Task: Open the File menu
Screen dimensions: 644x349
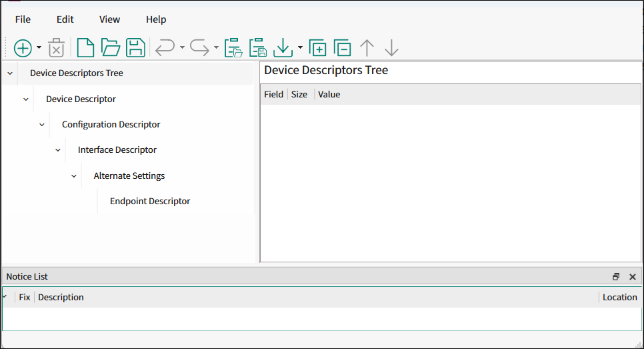Action: tap(23, 19)
